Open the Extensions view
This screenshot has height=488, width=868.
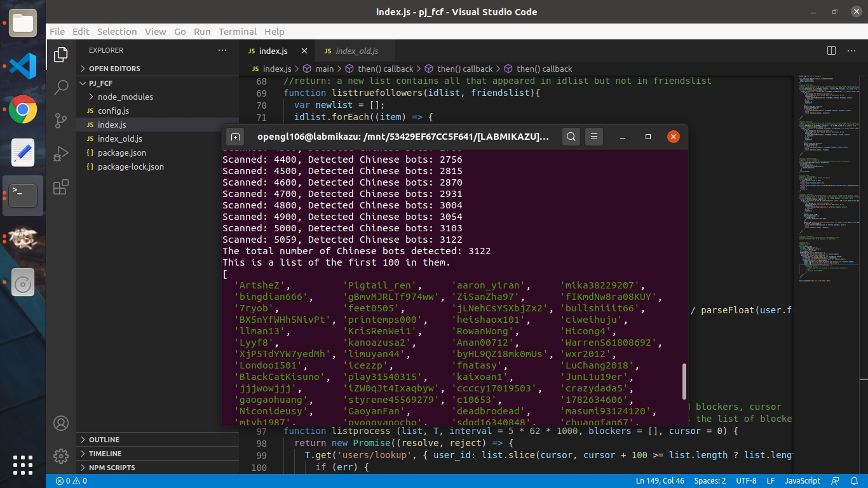point(61,187)
